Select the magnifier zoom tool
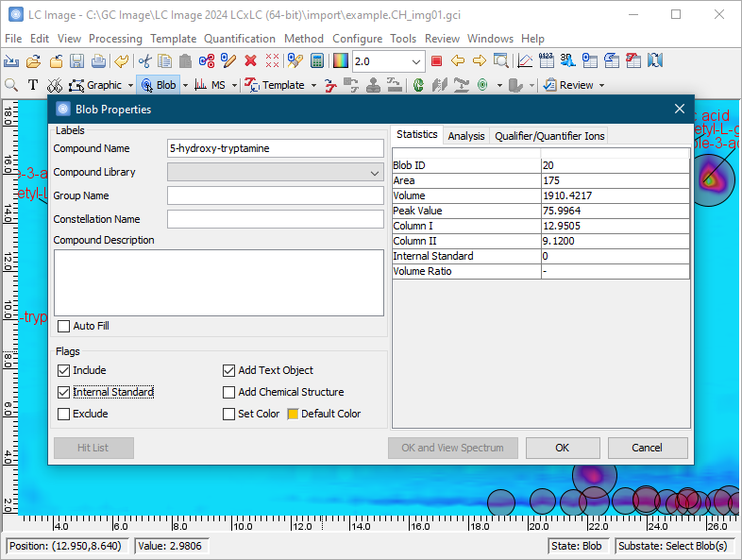The width and height of the screenshot is (742, 560). (x=12, y=85)
